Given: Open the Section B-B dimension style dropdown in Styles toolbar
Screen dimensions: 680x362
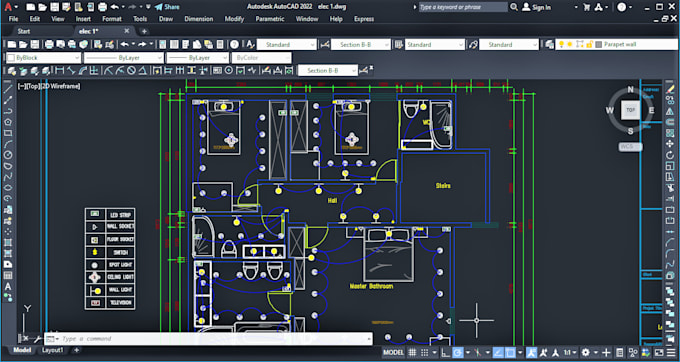Looking at the screenshot, I should [x=361, y=45].
